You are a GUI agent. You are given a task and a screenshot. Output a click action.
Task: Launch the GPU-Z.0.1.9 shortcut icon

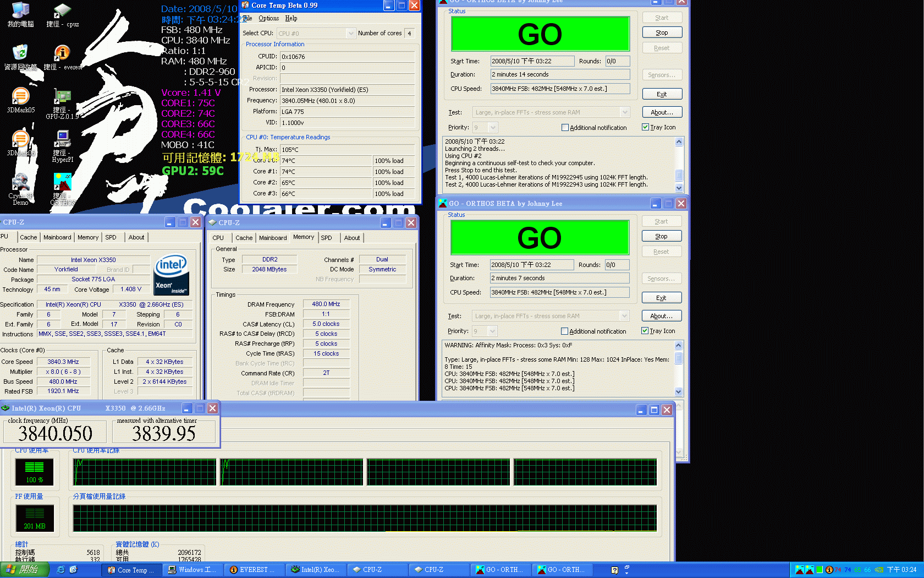click(62, 104)
